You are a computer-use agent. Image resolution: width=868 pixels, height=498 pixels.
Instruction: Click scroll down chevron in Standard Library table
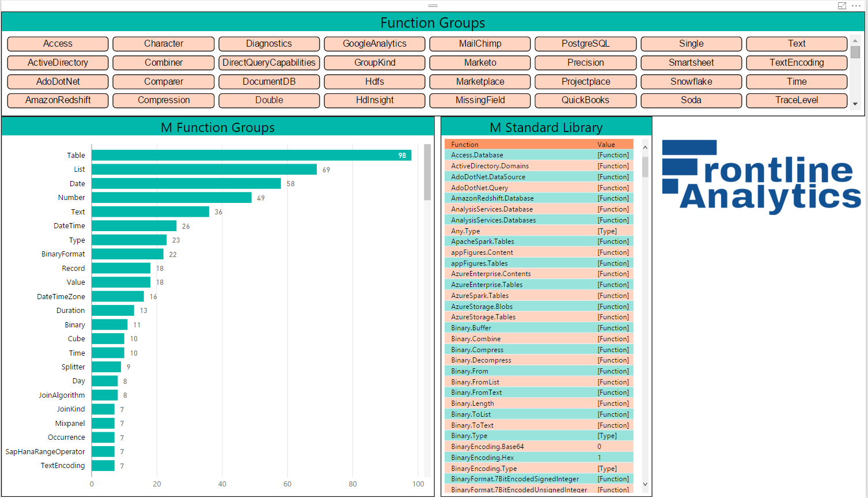click(x=645, y=484)
